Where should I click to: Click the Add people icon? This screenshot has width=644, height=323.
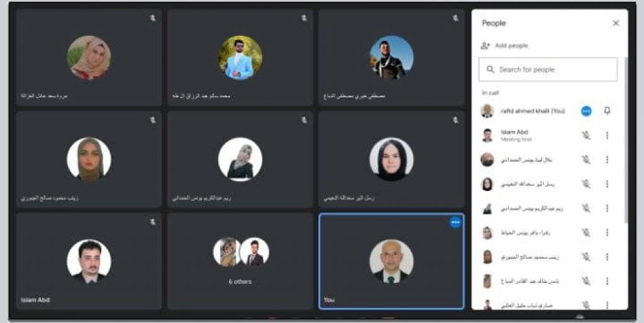coord(486,45)
